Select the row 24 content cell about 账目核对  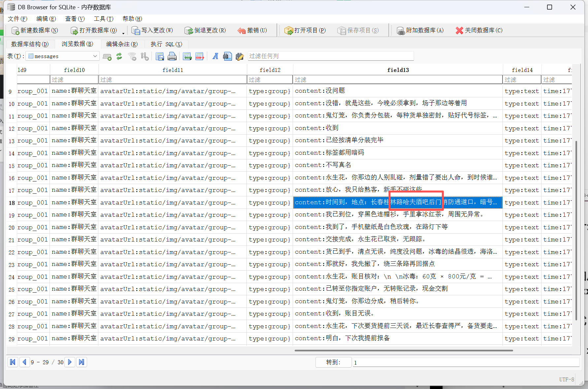tap(398, 277)
